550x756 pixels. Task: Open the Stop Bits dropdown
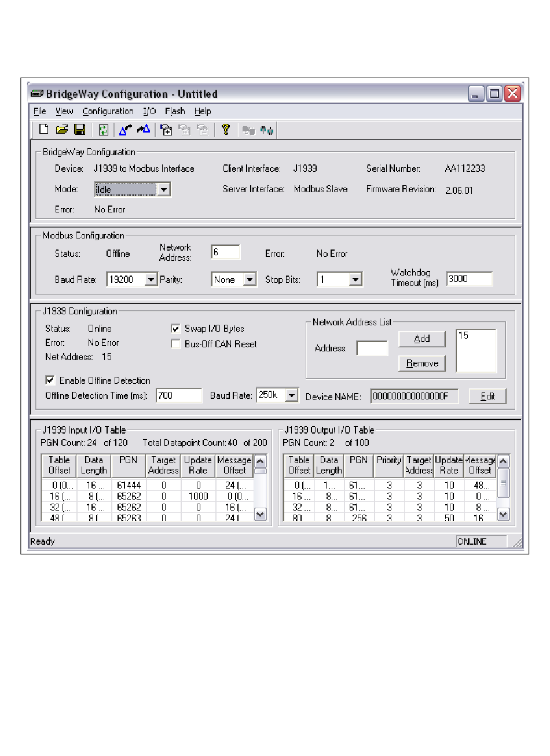[x=355, y=280]
